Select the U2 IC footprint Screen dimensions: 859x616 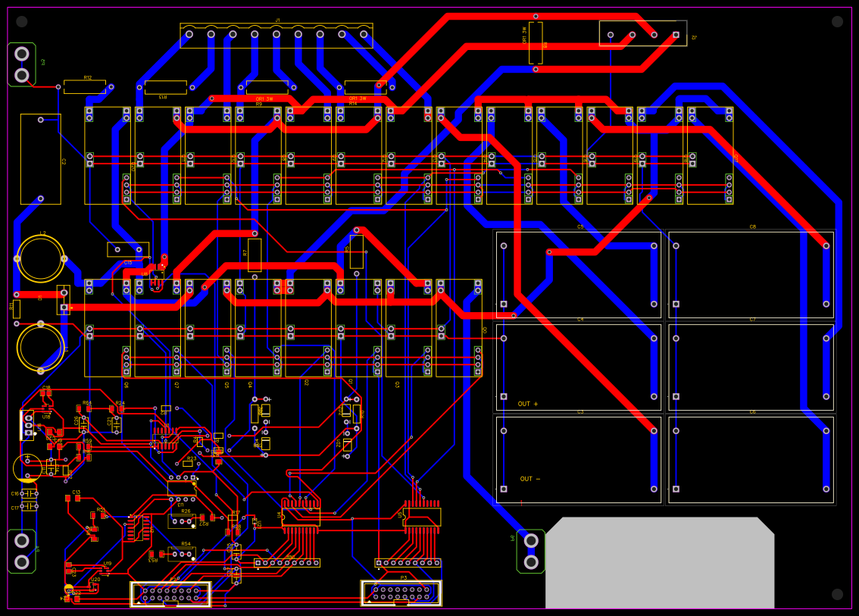tap(137, 528)
